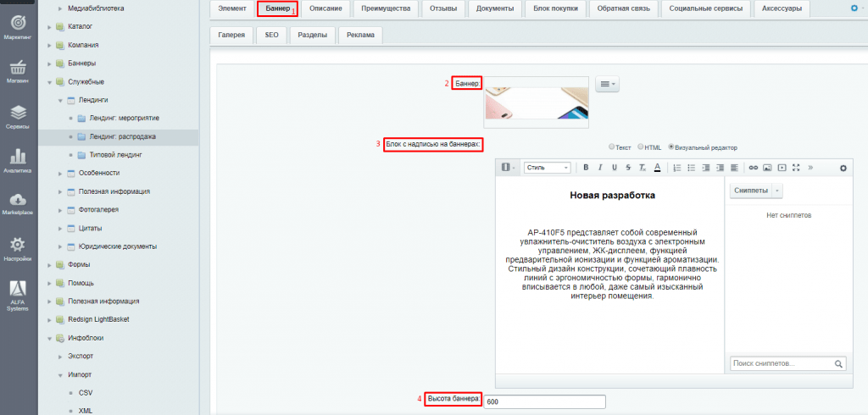This screenshot has width=868, height=415.
Task: Collapse the Служебные tree node
Action: click(x=50, y=82)
